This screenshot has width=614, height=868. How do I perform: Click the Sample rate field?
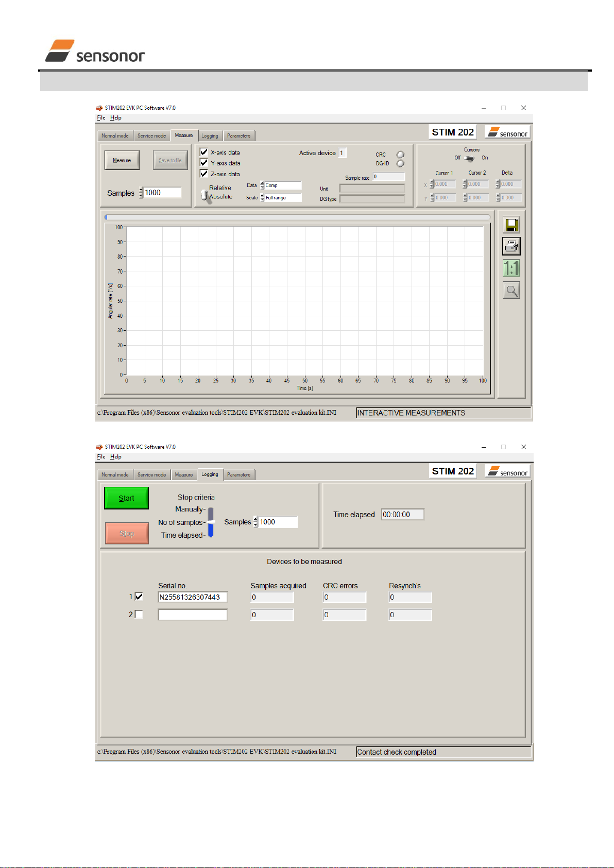(x=389, y=177)
